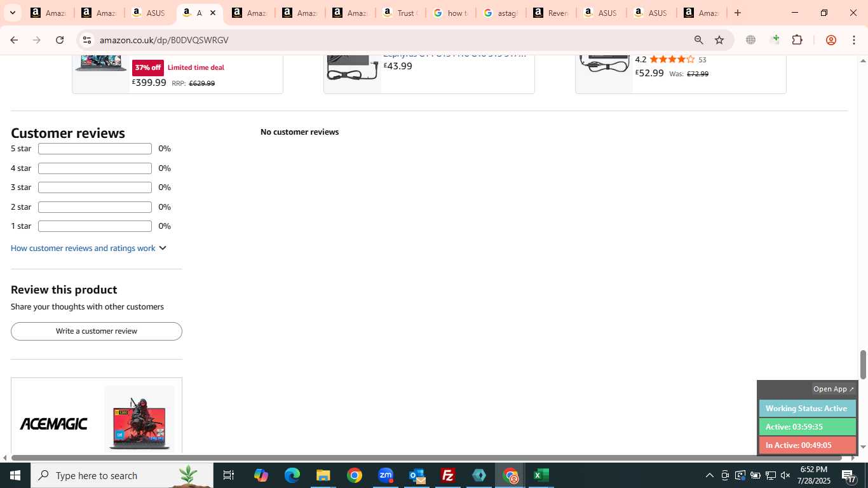Open FileZilla from the taskbar
The image size is (868, 488).
point(448,475)
